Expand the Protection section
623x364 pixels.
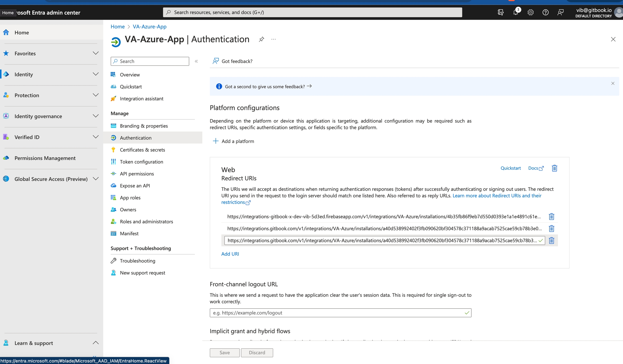[x=95, y=95]
